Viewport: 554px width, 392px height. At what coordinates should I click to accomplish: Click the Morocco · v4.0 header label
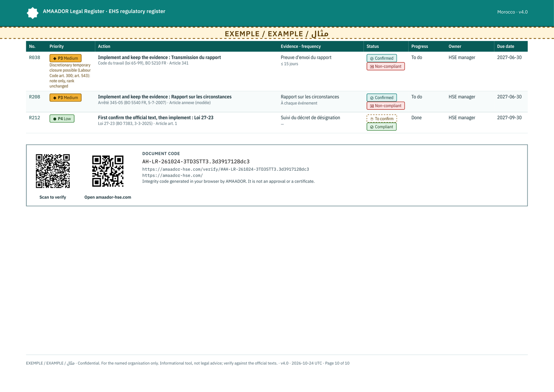pyautogui.click(x=512, y=12)
